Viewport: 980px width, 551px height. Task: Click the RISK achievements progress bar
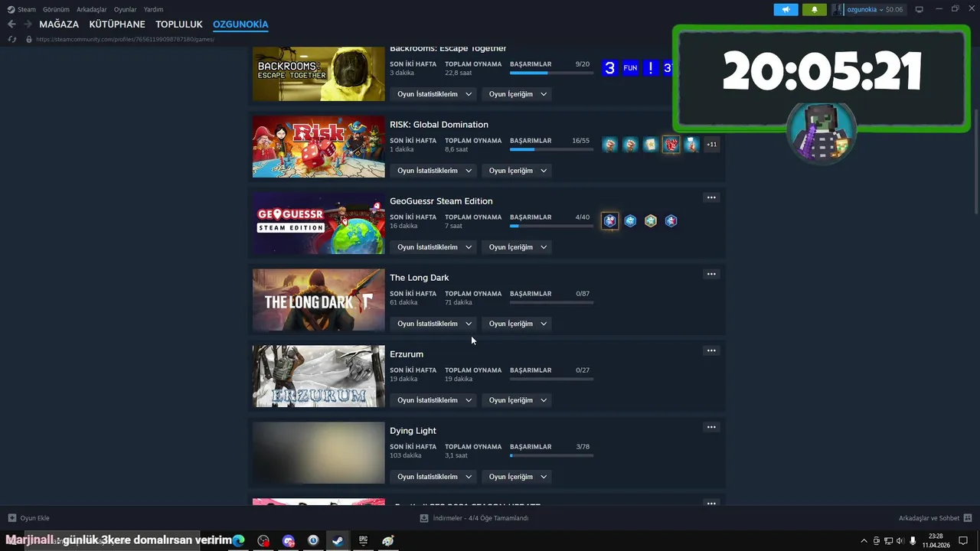[551, 149]
